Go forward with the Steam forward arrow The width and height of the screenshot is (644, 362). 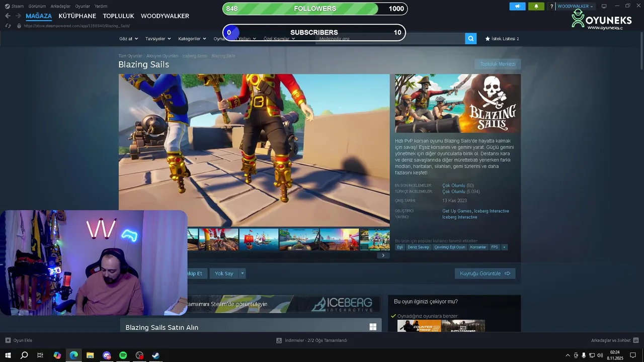18,16
